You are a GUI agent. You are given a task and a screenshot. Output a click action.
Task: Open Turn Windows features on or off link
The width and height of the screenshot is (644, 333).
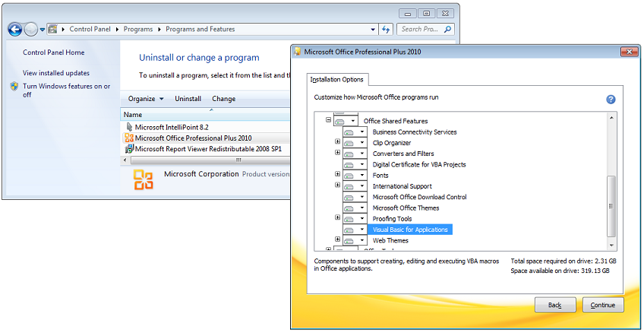point(67,90)
